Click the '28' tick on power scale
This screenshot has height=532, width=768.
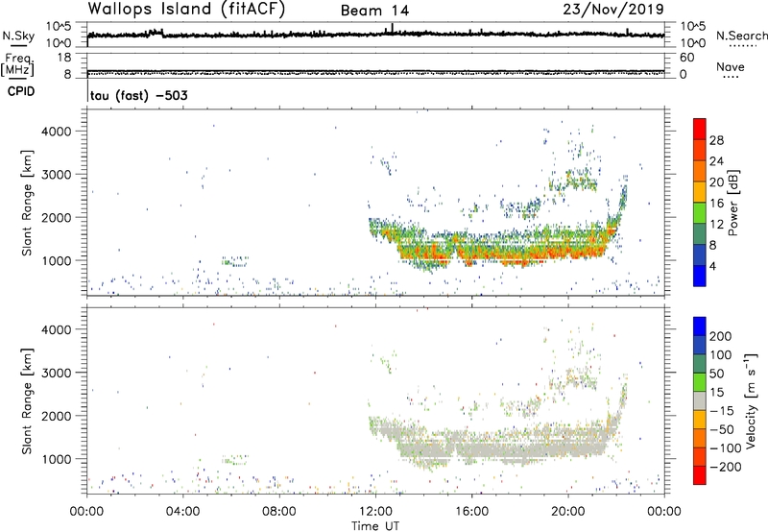point(716,140)
